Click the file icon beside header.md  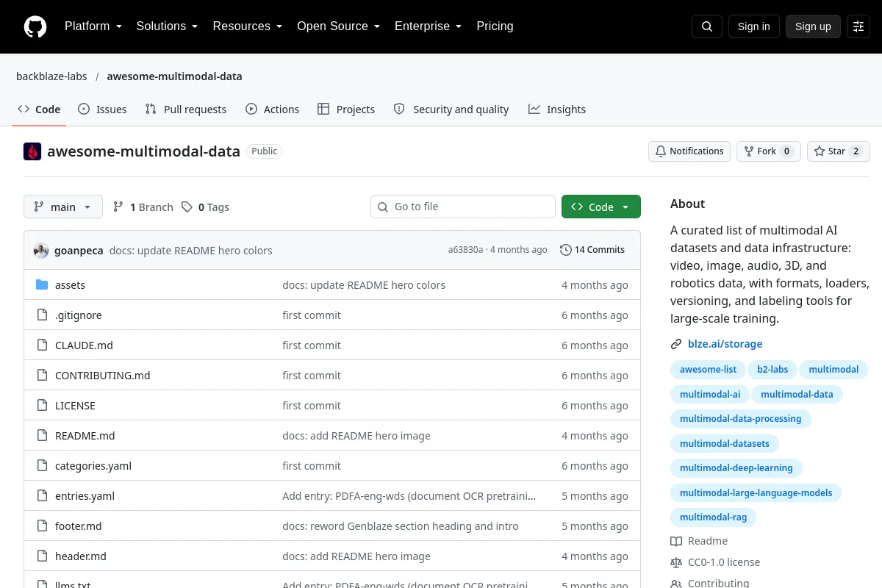click(42, 556)
